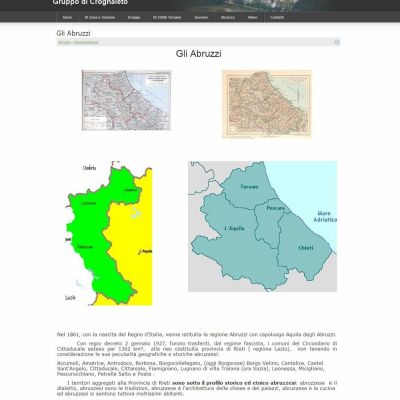This screenshot has width=400, height=400.
Task: Go to the first menu item at the left of the navigation bar
Action: pyautogui.click(x=67, y=17)
